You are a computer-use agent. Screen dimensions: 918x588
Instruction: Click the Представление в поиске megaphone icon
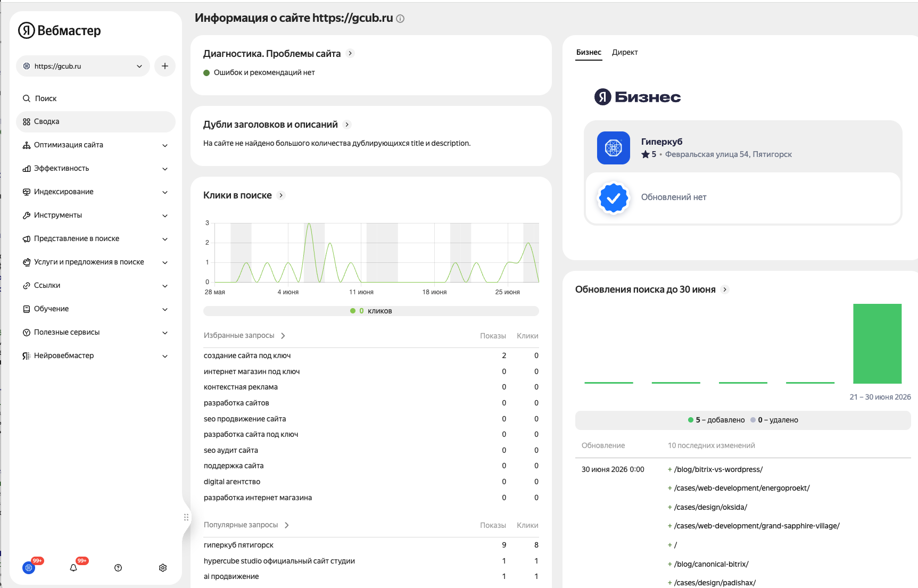point(27,239)
